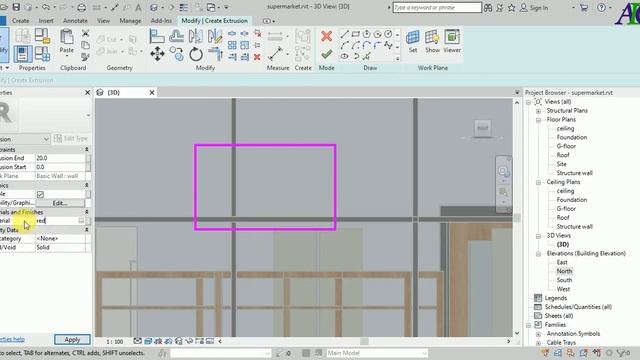This screenshot has height=360, width=640.
Task: Expand the Draw gallery more arrow
Action: click(x=397, y=58)
